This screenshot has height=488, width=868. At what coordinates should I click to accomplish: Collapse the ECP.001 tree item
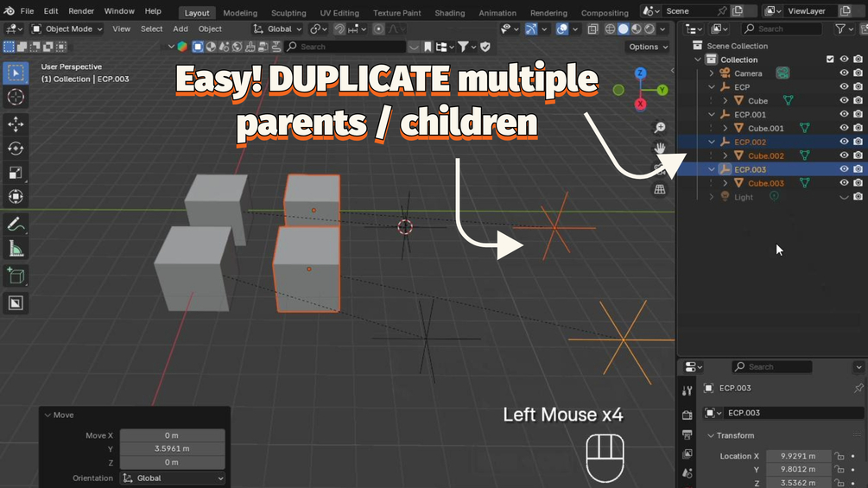[712, 115]
